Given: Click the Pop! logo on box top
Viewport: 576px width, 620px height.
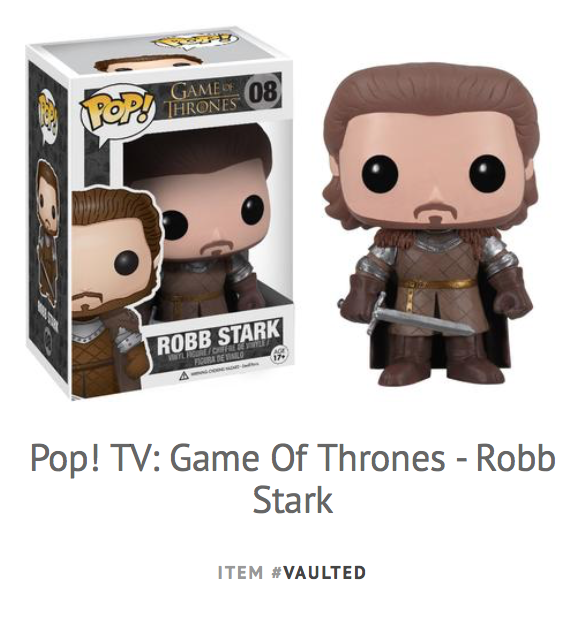Looking at the screenshot, I should click(196, 42).
